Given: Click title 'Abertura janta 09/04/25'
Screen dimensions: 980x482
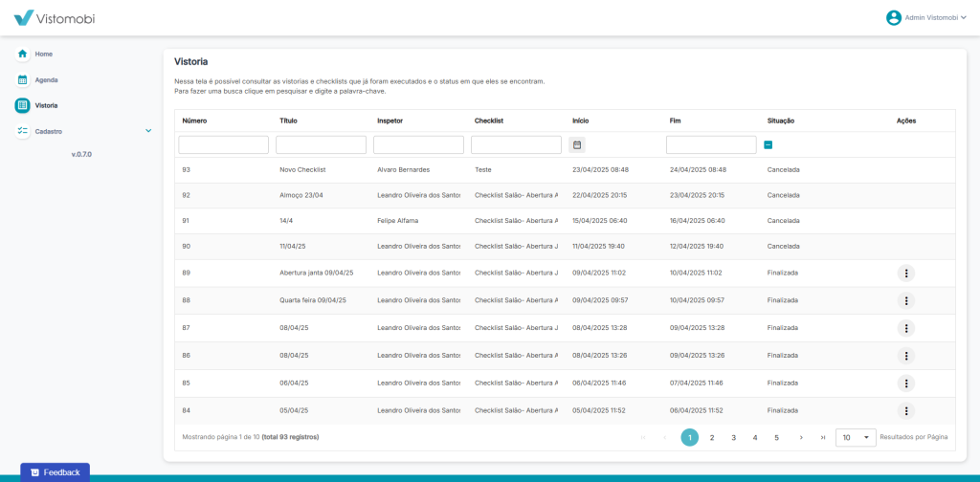Looking at the screenshot, I should 316,273.
